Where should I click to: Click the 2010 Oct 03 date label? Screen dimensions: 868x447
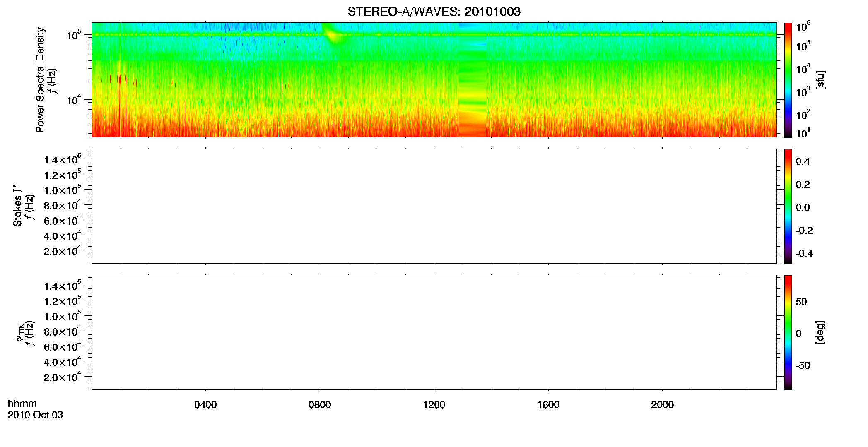click(x=35, y=415)
